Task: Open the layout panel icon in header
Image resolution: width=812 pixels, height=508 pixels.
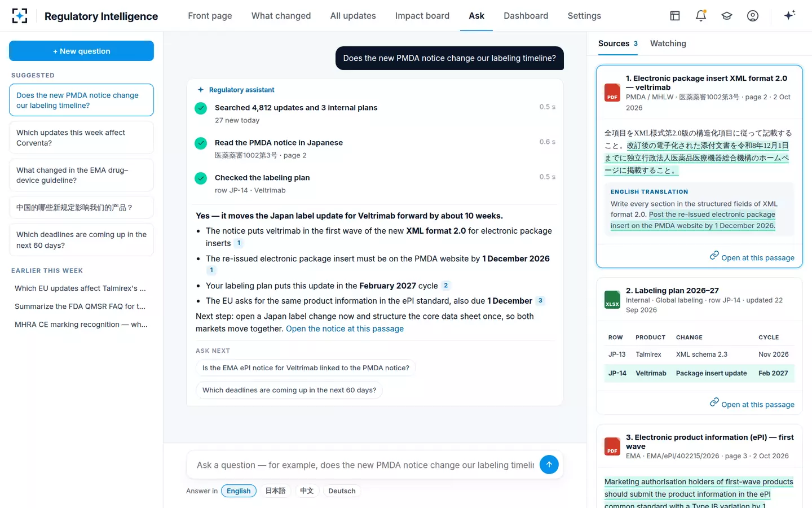Action: (675, 16)
